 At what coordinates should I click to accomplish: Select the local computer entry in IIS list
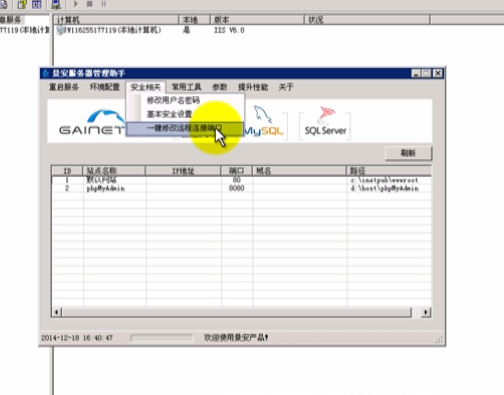[109, 30]
